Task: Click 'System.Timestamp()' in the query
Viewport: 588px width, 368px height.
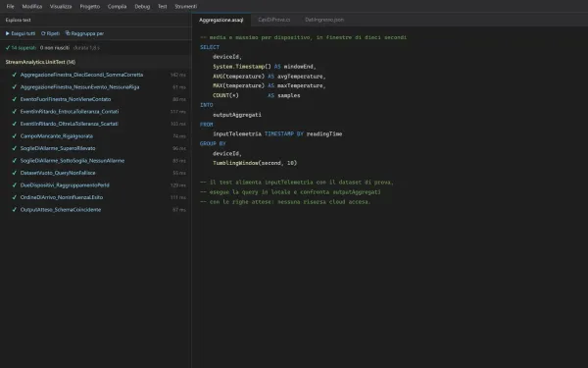Action: pos(242,67)
